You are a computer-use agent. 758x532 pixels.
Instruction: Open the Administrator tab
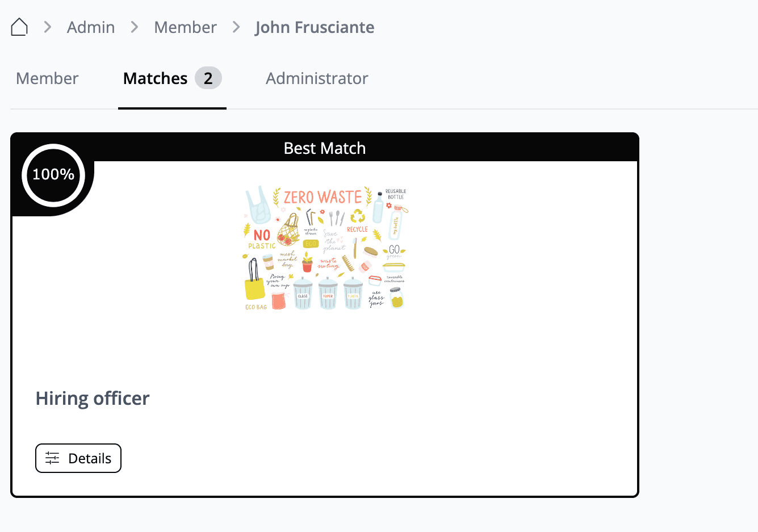[317, 78]
